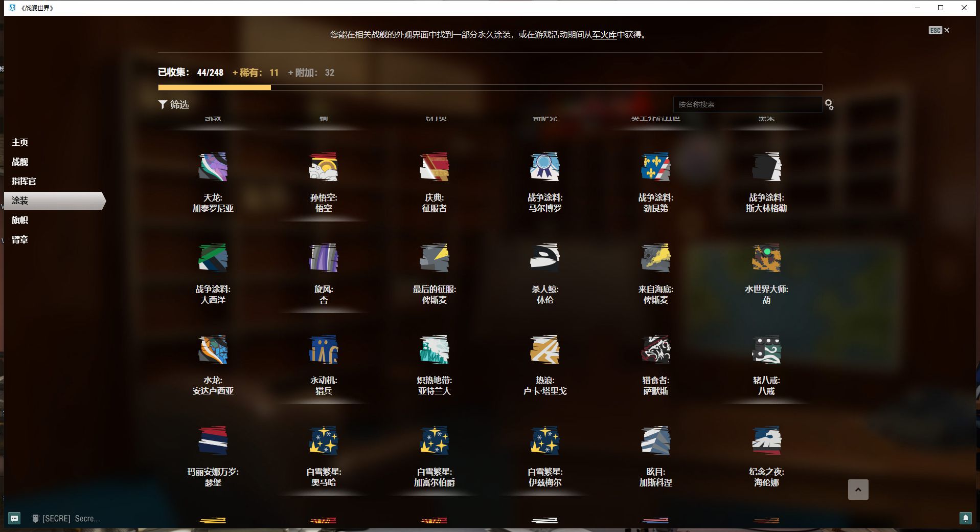The width and height of the screenshot is (980, 532).
Task: Click the collection progress bar
Action: [x=490, y=87]
